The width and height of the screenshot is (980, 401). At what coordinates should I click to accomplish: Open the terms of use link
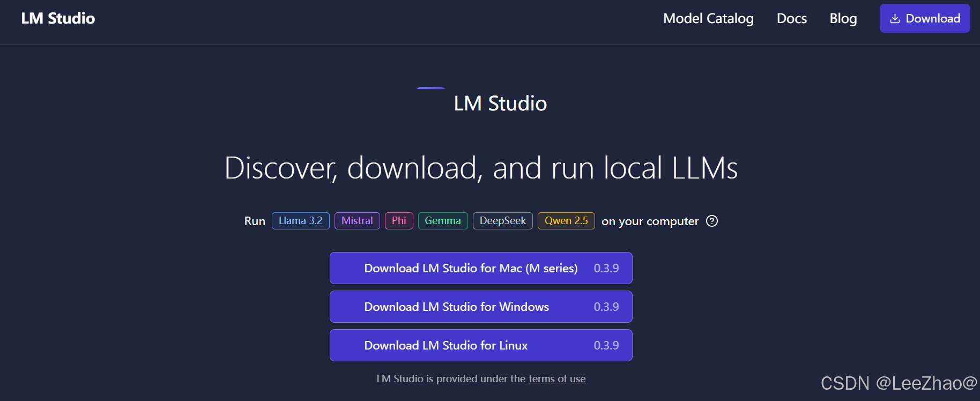point(557,379)
